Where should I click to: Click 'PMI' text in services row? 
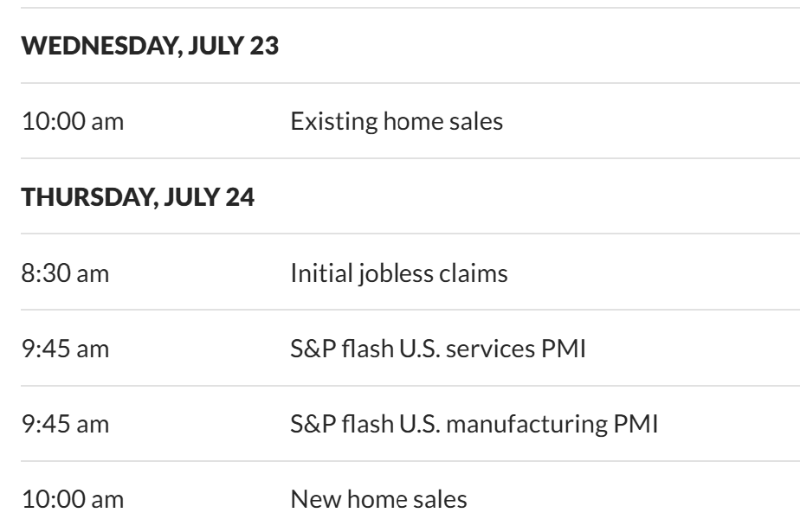click(x=567, y=349)
